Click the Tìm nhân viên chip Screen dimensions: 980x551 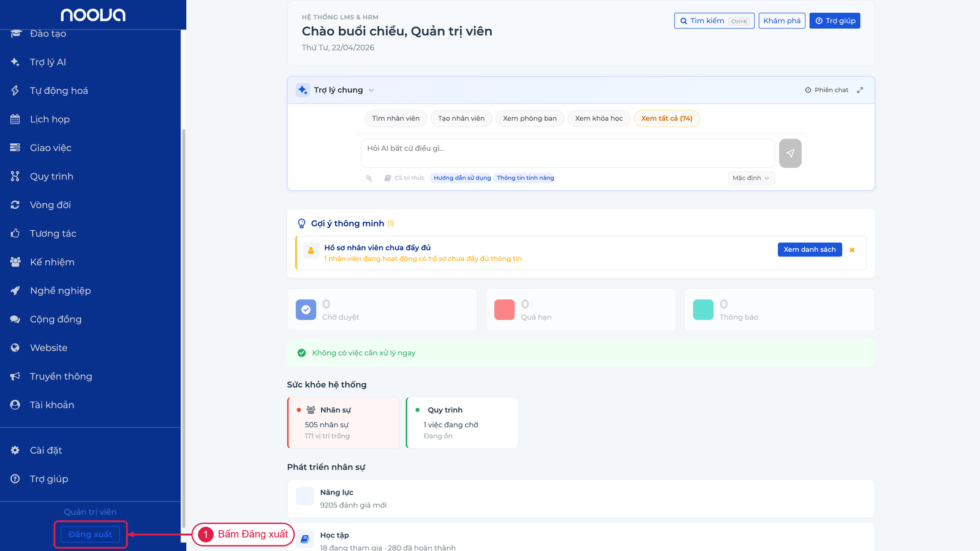click(396, 119)
